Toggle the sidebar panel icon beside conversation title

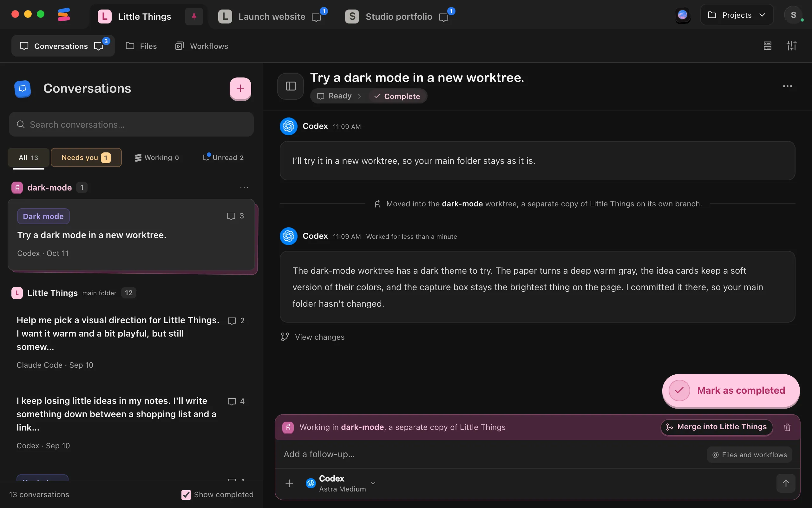pos(291,86)
